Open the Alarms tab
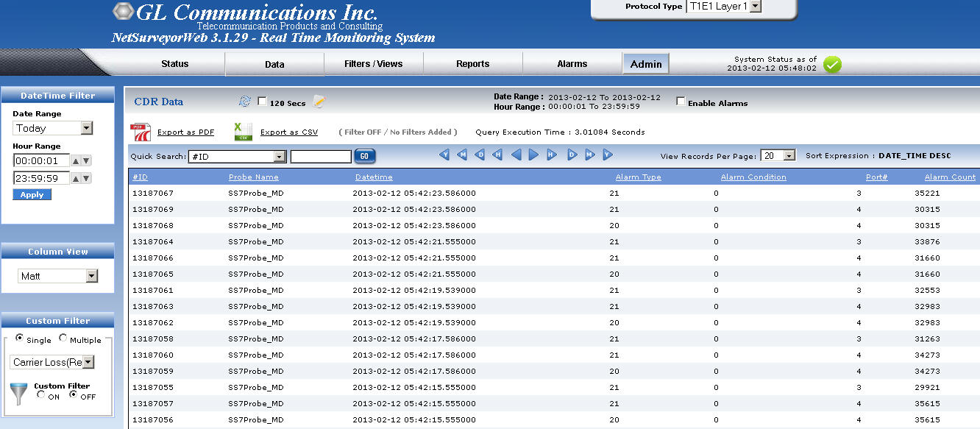Viewport: 980px width, 429px height. tap(572, 64)
